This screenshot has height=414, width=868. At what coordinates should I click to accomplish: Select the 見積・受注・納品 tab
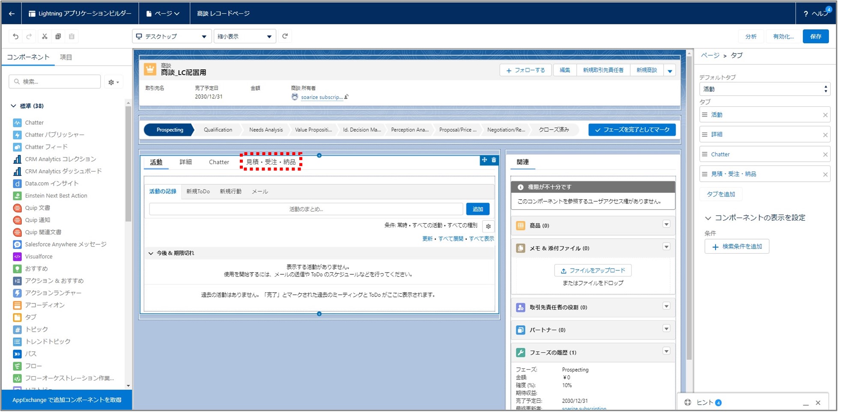pos(271,162)
